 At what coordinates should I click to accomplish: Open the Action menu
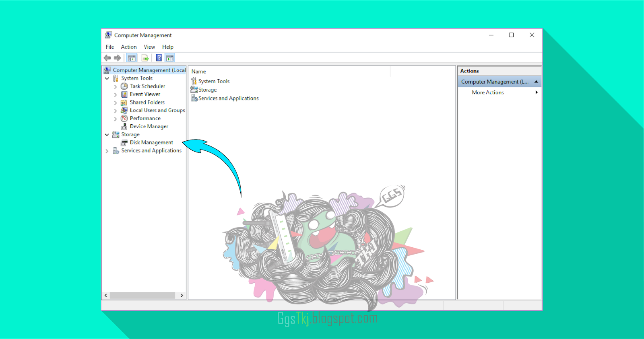(129, 47)
